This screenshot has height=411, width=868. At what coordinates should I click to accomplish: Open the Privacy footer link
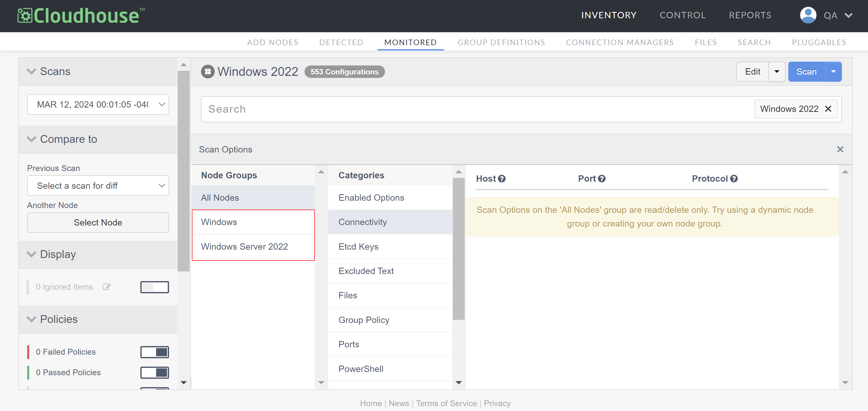(x=497, y=403)
